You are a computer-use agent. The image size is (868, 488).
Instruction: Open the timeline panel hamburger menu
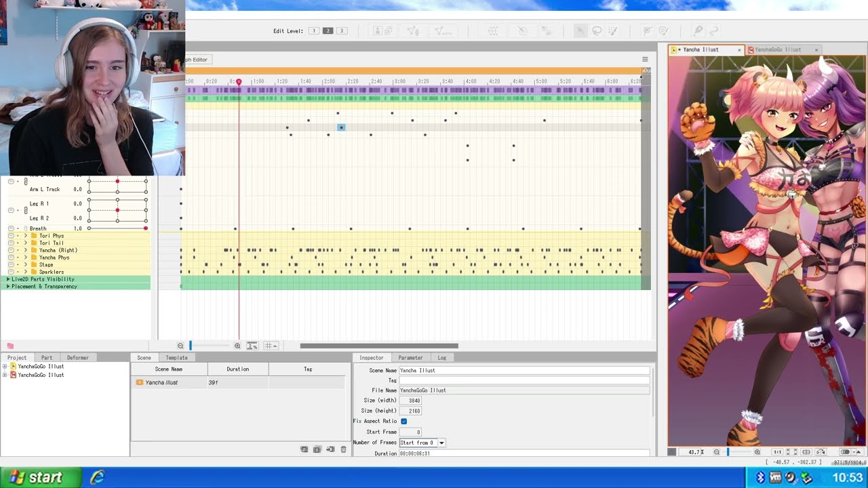(x=645, y=60)
